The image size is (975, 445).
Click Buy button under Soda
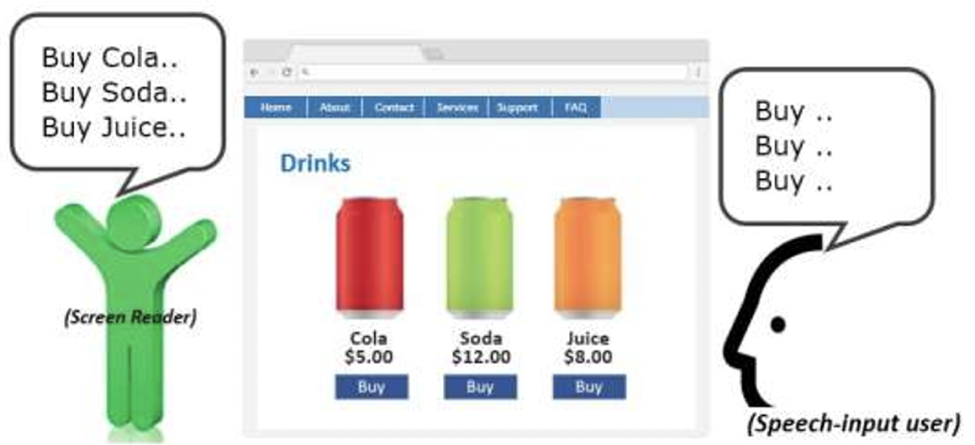pos(480,387)
